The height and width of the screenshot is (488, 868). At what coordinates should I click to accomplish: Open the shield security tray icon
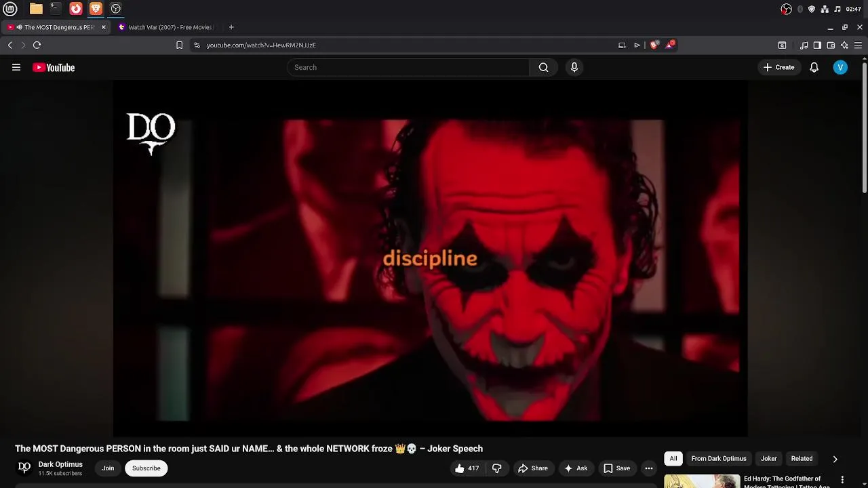tap(812, 9)
